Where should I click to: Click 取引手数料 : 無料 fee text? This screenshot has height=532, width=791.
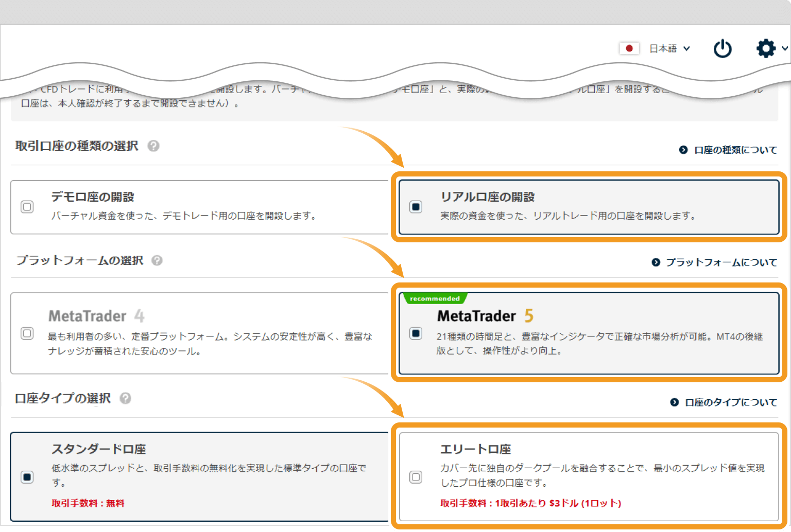point(88,503)
